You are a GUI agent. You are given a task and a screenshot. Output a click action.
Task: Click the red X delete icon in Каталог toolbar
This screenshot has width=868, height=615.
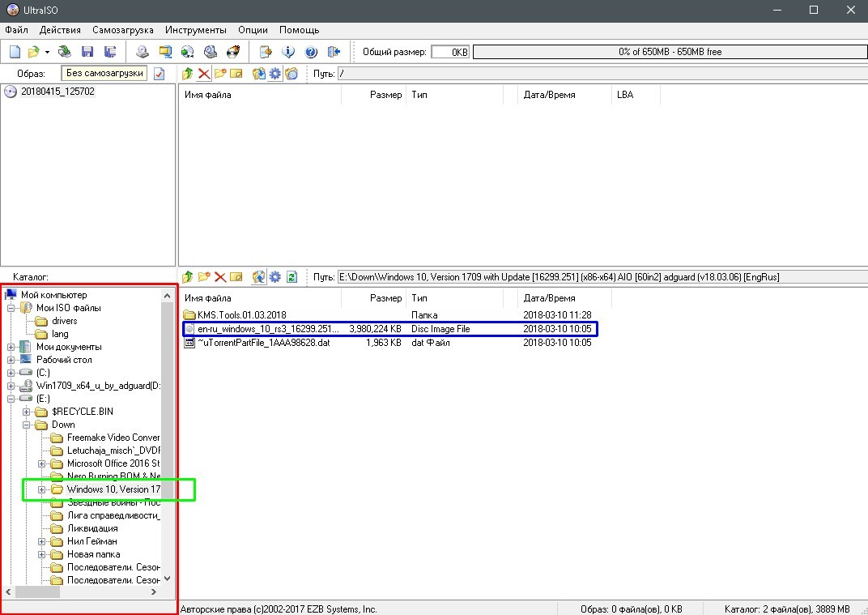(220, 277)
